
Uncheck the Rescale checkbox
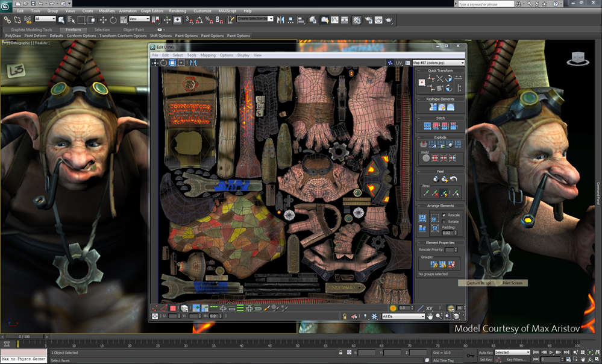[x=444, y=215]
